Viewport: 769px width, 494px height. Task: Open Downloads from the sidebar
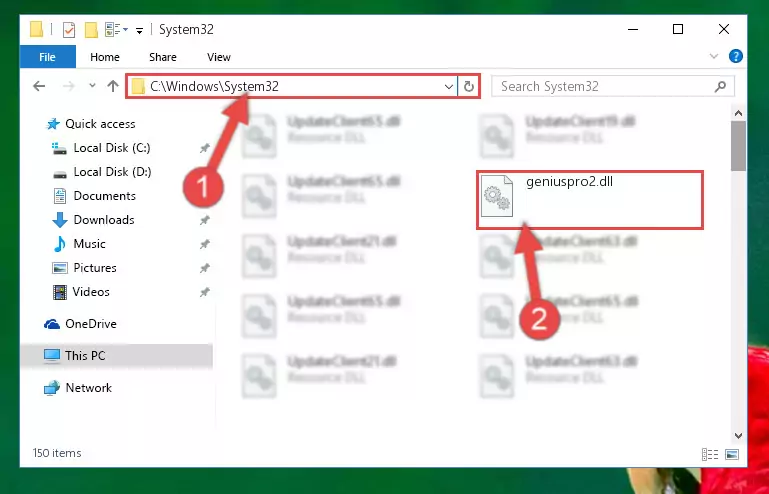point(104,220)
